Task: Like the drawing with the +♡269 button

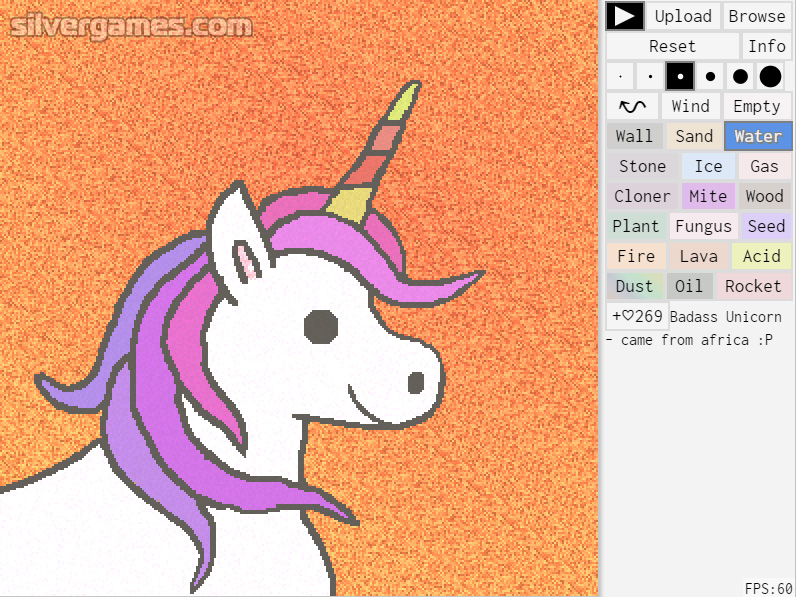Action: (x=637, y=316)
